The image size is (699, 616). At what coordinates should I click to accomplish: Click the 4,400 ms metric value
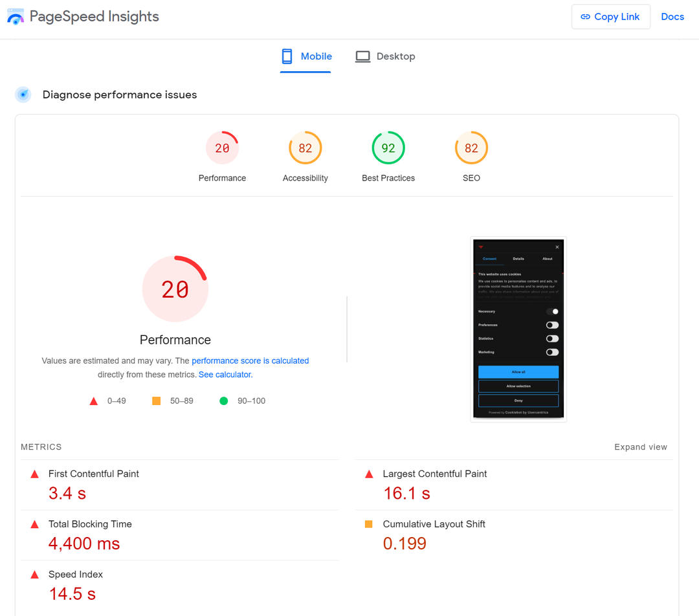point(84,544)
